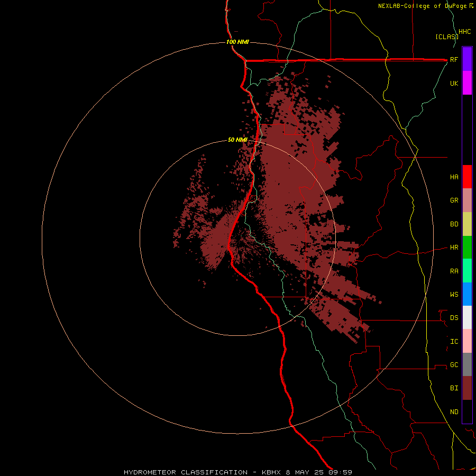
Task: Click the GR legend label
Action: (454, 200)
